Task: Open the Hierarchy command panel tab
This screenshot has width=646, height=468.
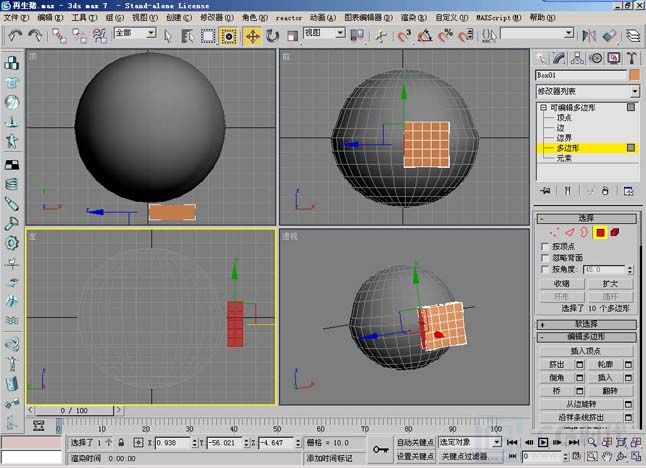Action: (x=577, y=58)
